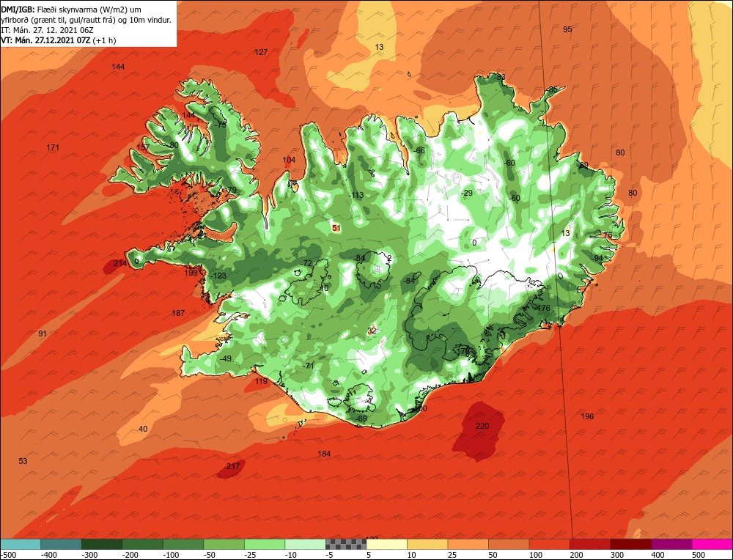This screenshot has width=733, height=560.
Task: Select the pale yellow legend swatch right of checkered
Action: click(386, 544)
